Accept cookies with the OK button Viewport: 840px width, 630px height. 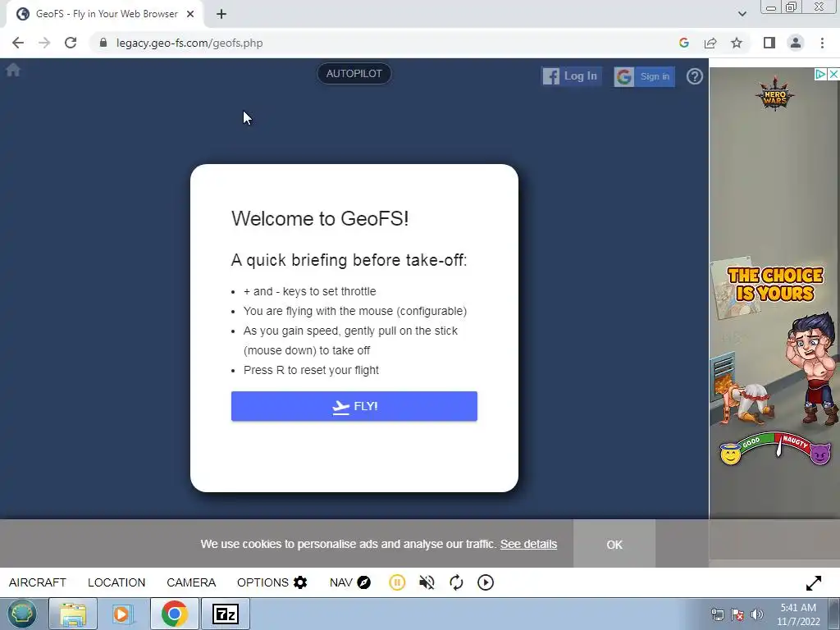point(614,545)
